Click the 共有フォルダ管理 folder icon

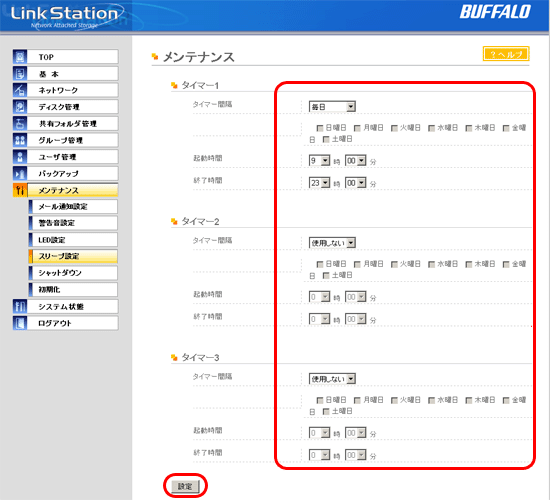click(20, 124)
